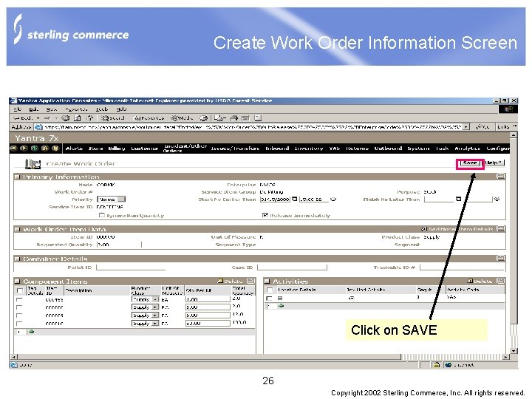Open the Help button next to Save
The height and width of the screenshot is (399, 532).
(494, 163)
